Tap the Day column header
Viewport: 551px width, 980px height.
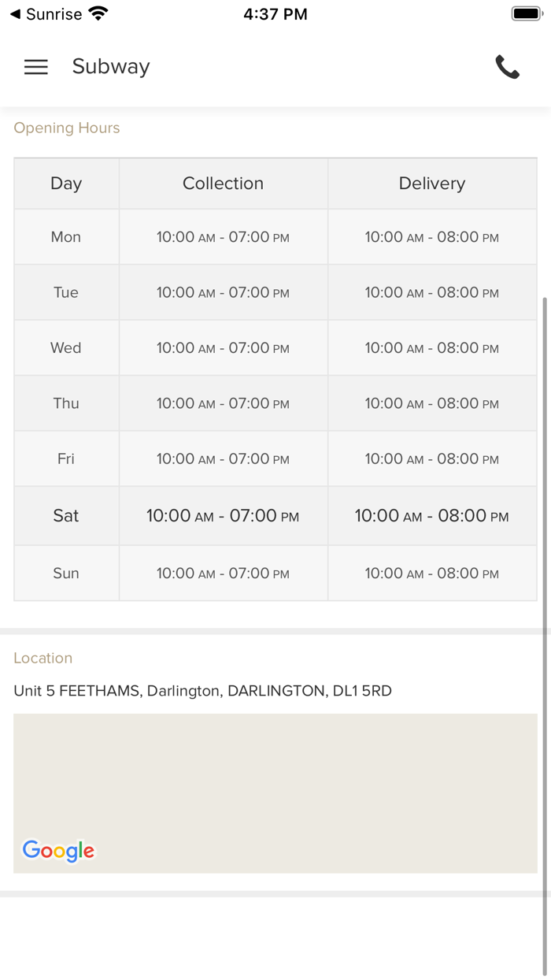[x=66, y=184]
